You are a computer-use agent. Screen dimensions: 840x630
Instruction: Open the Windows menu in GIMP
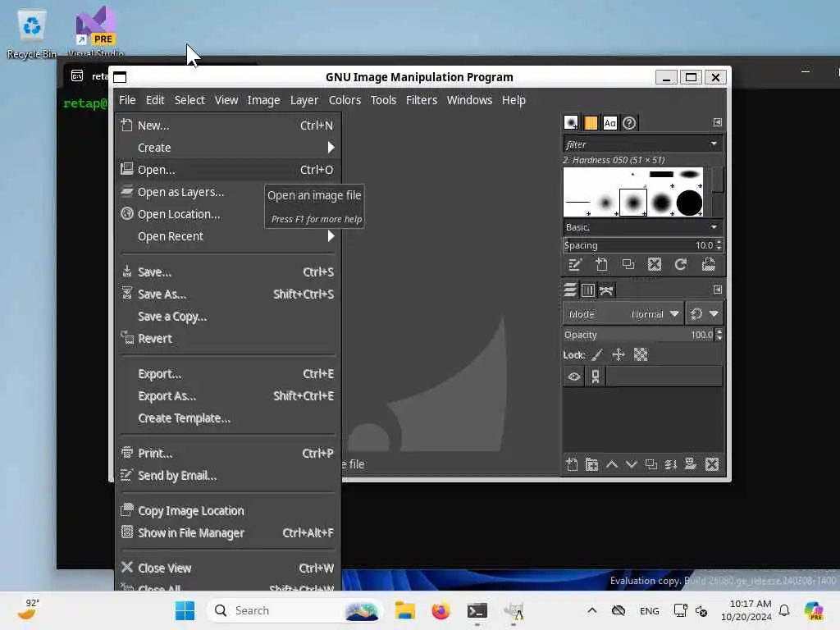click(x=469, y=100)
